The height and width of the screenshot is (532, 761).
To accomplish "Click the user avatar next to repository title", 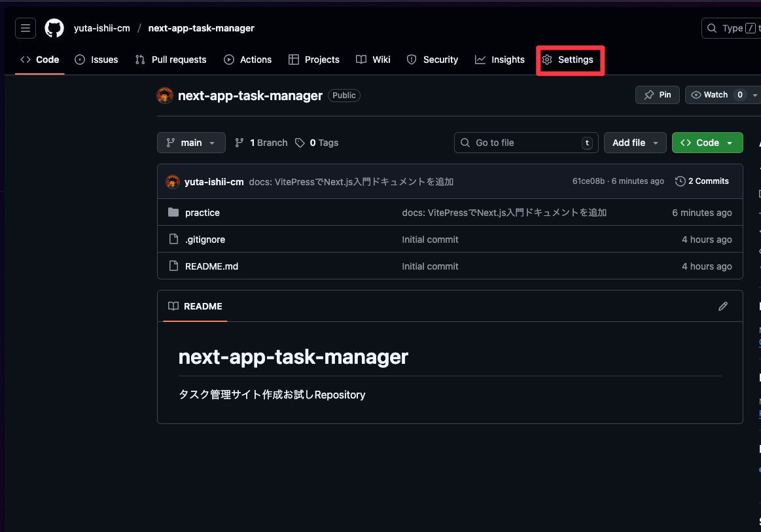I will point(165,96).
